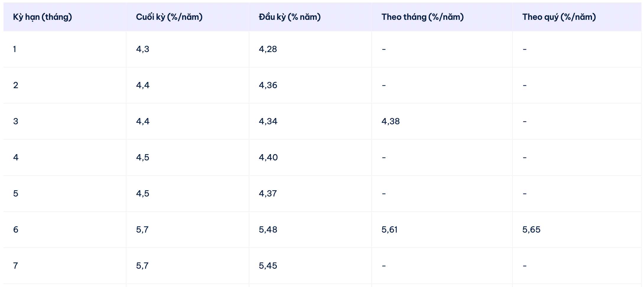Select term 6 in the first column
Viewport: 644px width, 287px height.
pyautogui.click(x=16, y=230)
